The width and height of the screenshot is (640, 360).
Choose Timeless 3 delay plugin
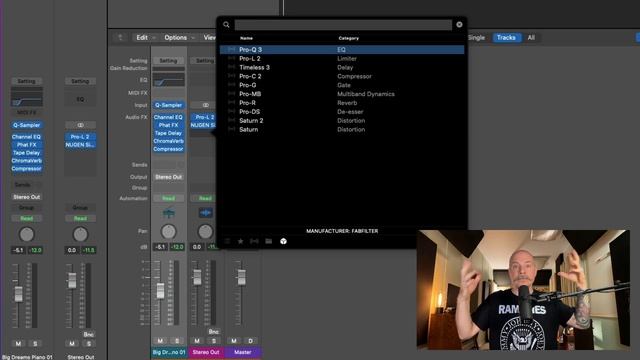342,67
